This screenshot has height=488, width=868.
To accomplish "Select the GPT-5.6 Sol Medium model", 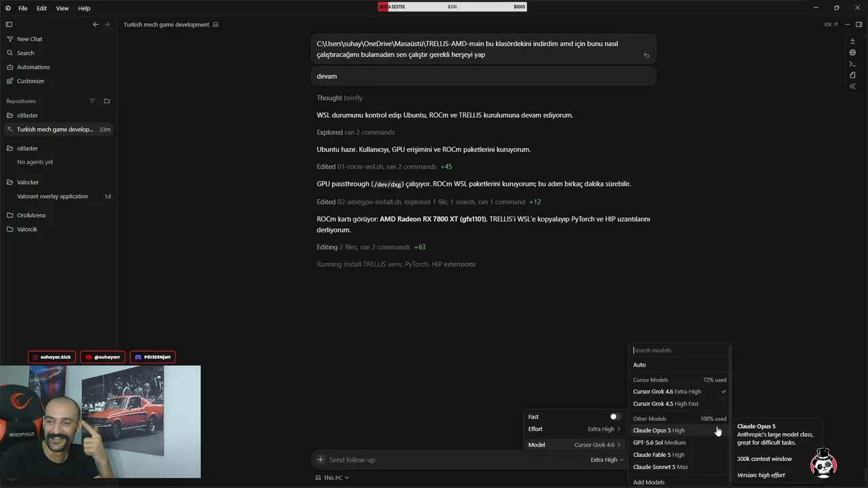I will click(679, 443).
